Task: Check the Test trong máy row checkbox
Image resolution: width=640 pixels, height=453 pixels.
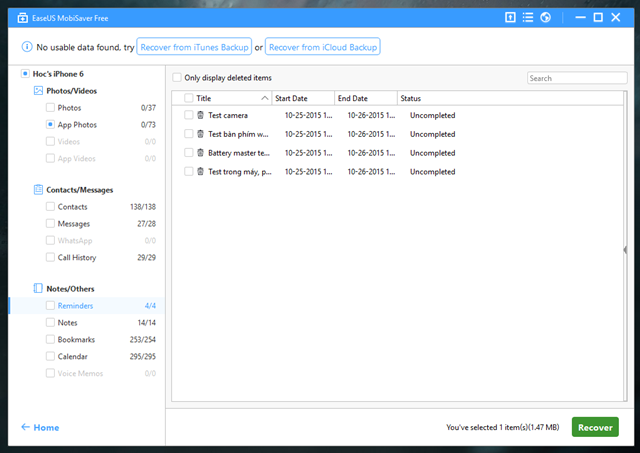Action: 189,171
